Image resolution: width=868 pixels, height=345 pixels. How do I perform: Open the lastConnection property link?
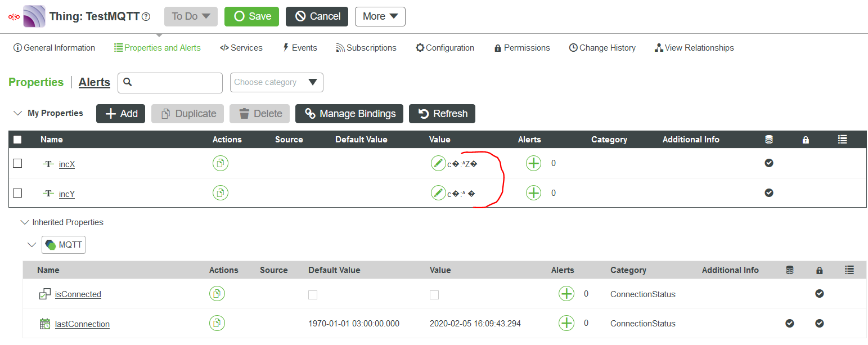[x=82, y=324]
